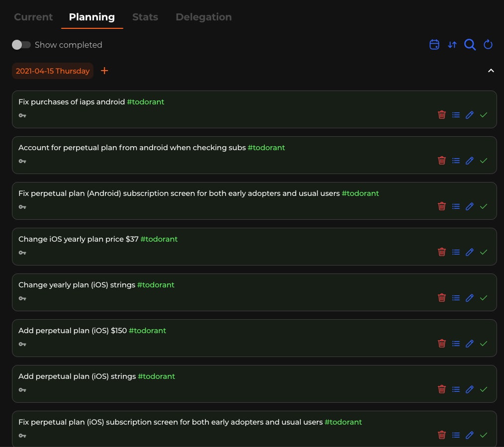Viewport: 504px width, 447px height.
Task: Click the refresh sync icon
Action: tap(488, 44)
